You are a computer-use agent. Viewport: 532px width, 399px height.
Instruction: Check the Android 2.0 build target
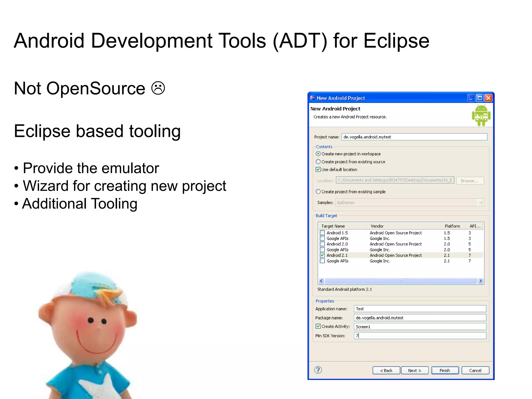(322, 244)
